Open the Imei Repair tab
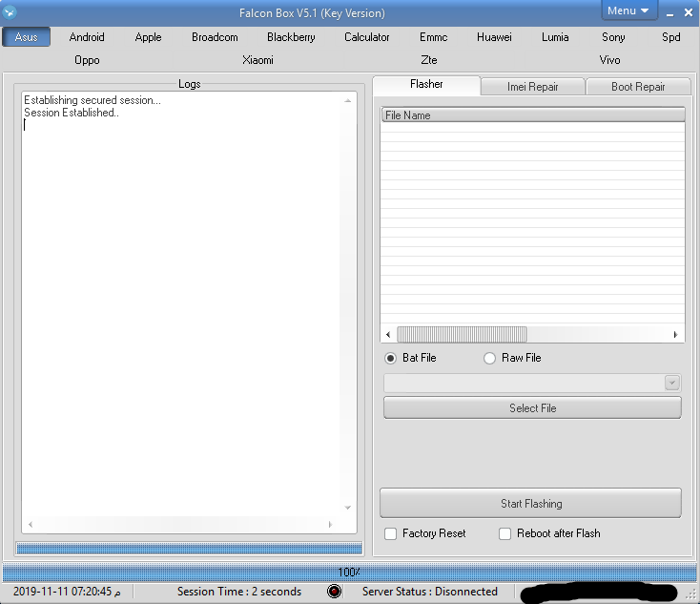Screen dimensions: 700x604 [x=532, y=87]
